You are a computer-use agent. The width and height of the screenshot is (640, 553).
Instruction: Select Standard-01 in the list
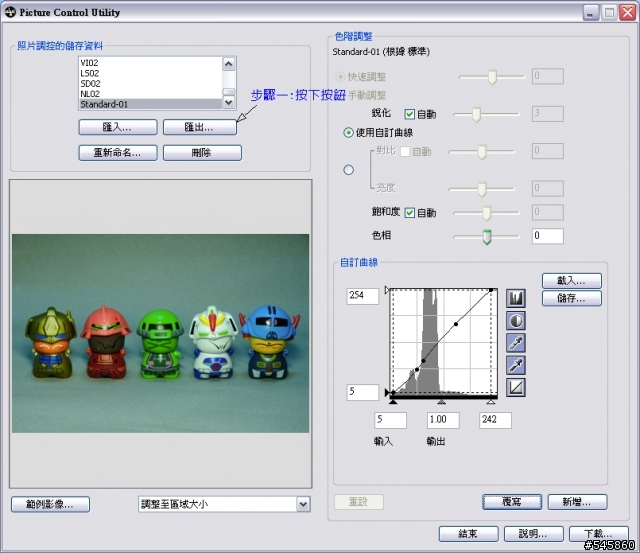tap(150, 104)
